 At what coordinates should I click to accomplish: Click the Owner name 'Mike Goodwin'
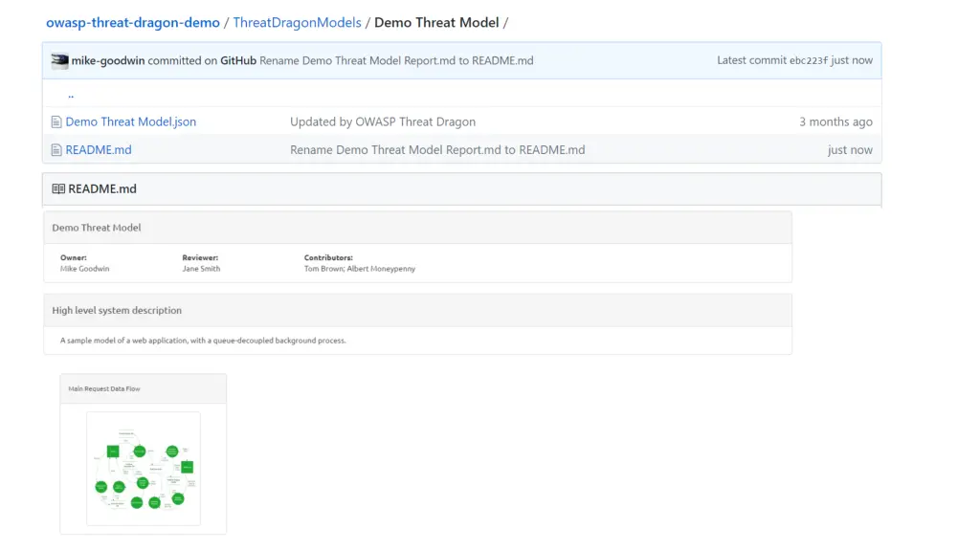pos(84,269)
